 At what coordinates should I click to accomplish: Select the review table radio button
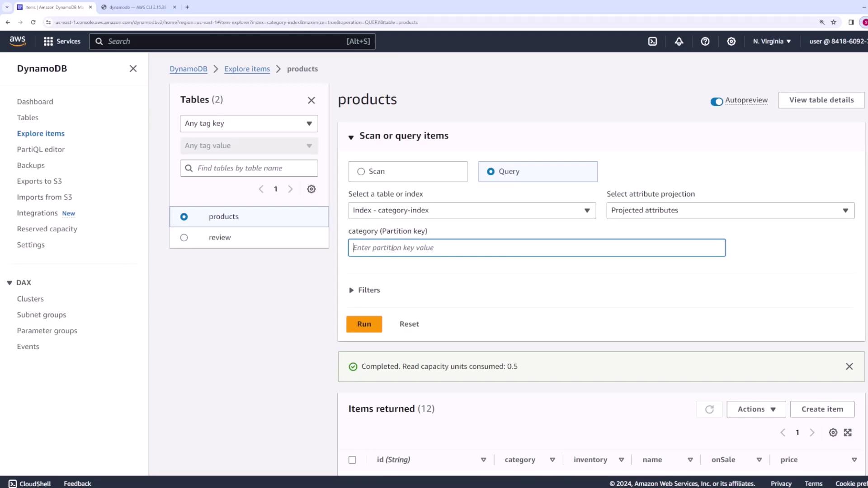pos(184,238)
